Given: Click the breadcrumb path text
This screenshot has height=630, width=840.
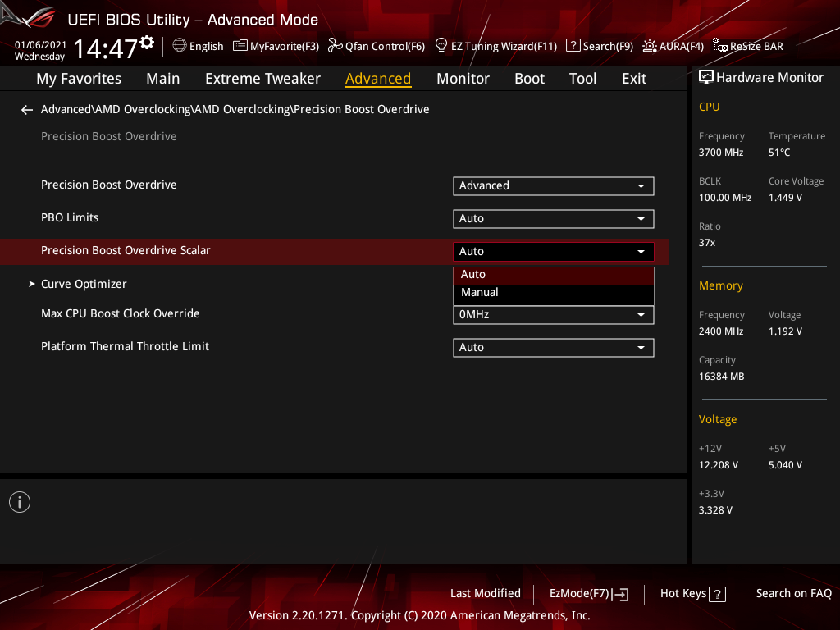Looking at the screenshot, I should (x=235, y=109).
